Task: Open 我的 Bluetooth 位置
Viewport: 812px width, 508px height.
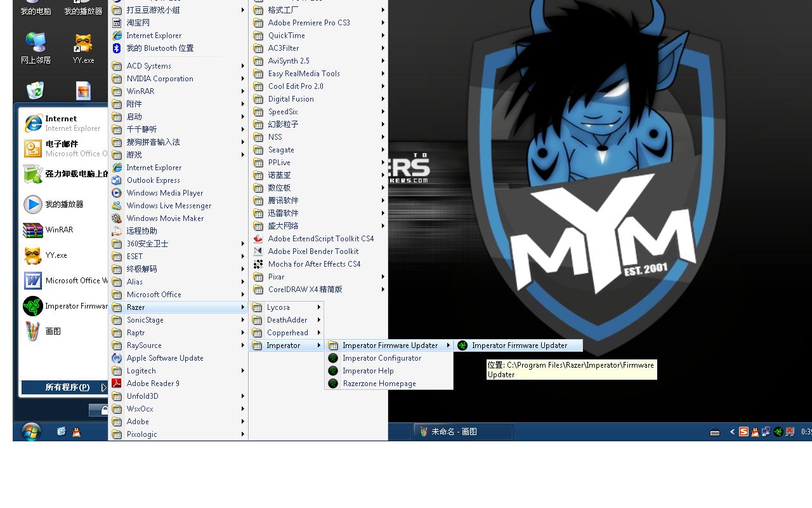Action: point(178,48)
